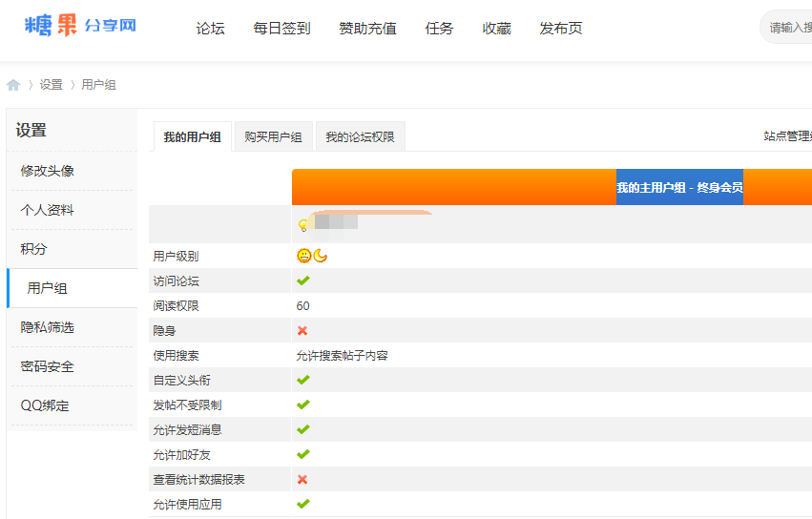Click green checkmark in 访问论坛 row

(x=303, y=280)
